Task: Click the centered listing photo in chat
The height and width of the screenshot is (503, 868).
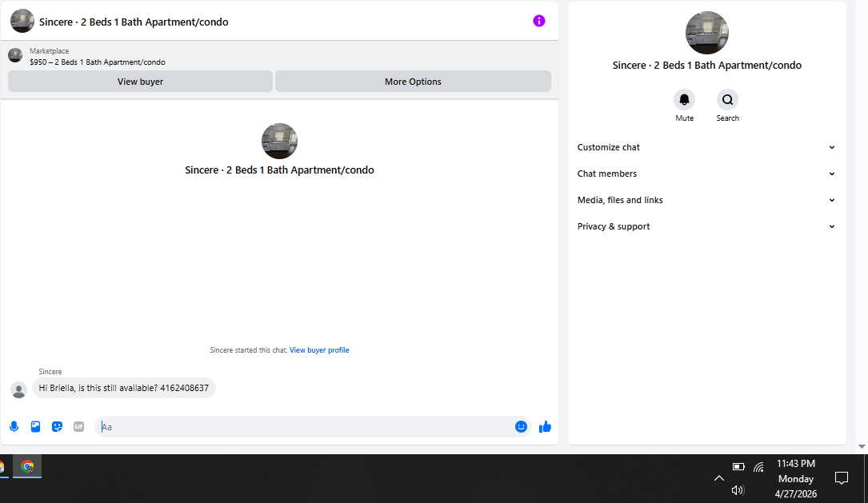Action: click(279, 141)
